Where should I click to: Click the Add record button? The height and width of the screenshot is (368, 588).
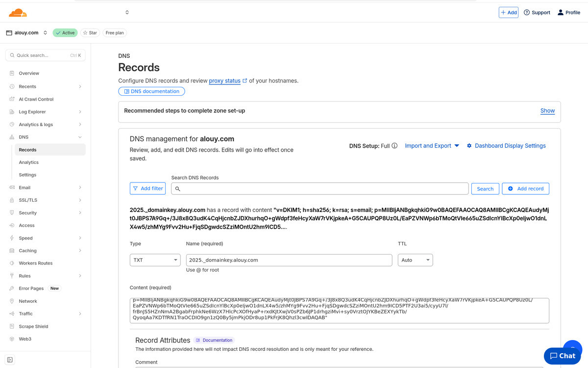point(525,189)
